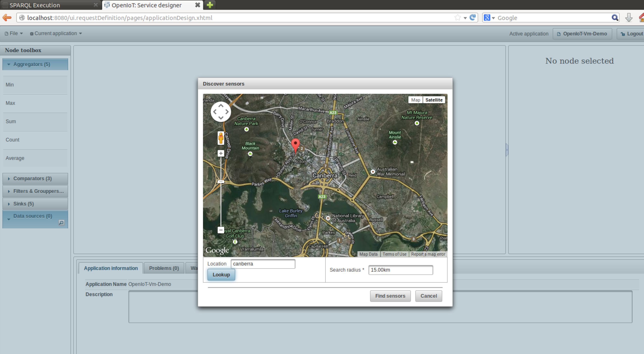Image resolution: width=644 pixels, height=354 pixels.
Task: Expand the Comparators node group
Action: click(36, 178)
